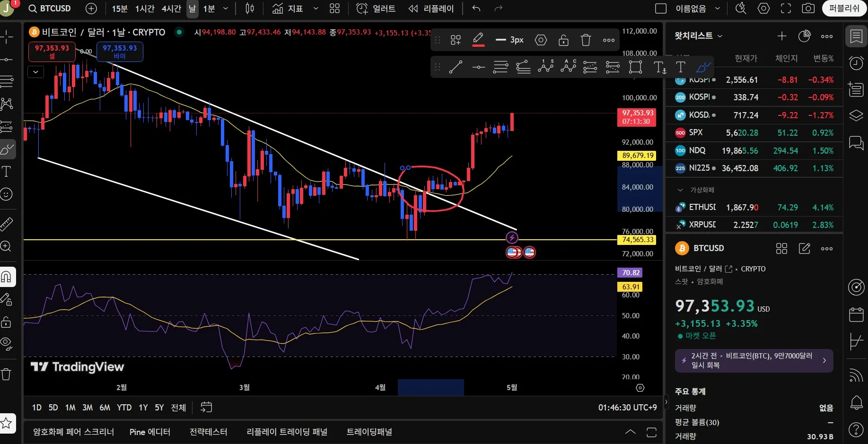Open the Pine 에디터 tab
Viewport: 868px width, 444px height.
click(149, 432)
